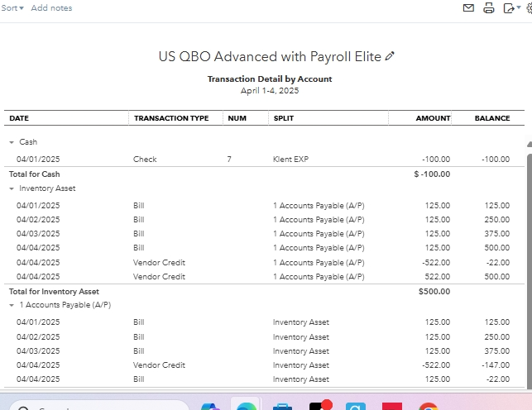Open the Sort dropdown
The width and height of the screenshot is (532, 410).
(x=12, y=7)
